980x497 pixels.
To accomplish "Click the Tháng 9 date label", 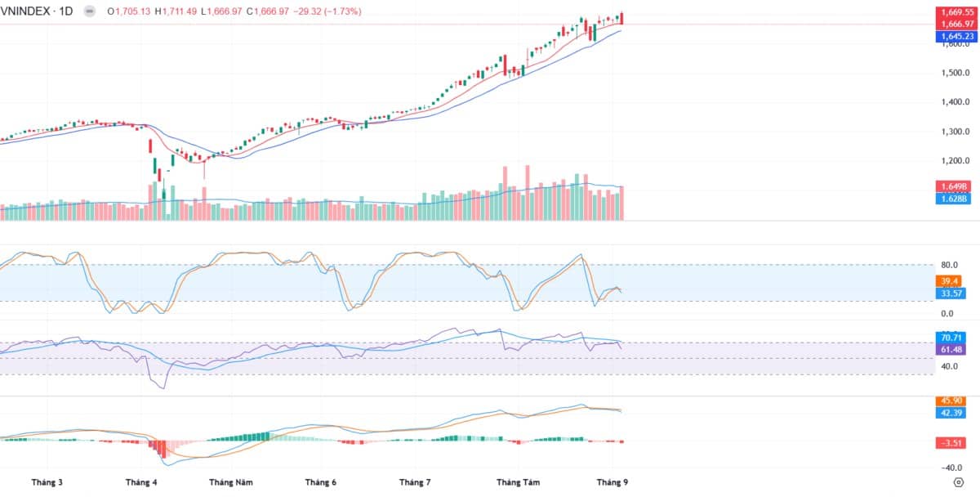I will 612,482.
